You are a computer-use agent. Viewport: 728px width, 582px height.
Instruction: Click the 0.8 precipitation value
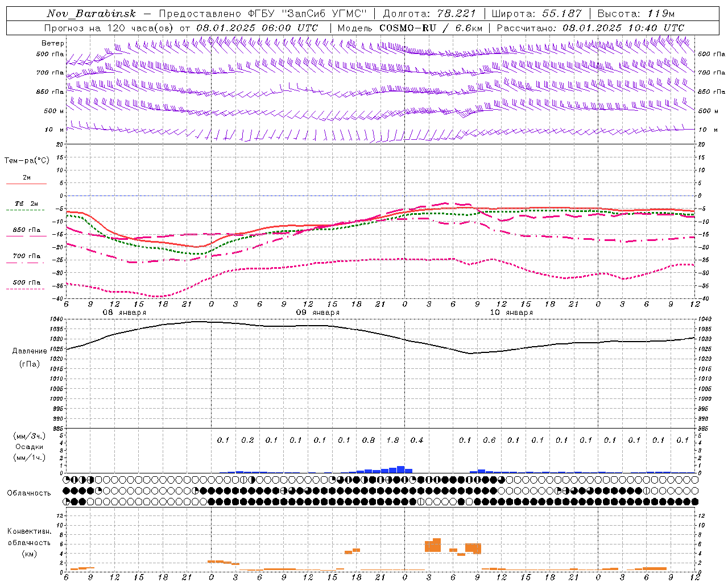coord(369,440)
